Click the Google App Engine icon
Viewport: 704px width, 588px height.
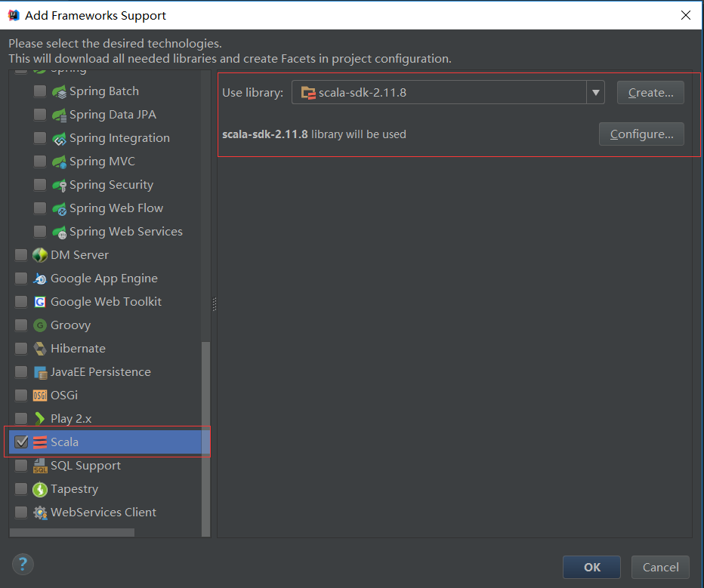[40, 279]
